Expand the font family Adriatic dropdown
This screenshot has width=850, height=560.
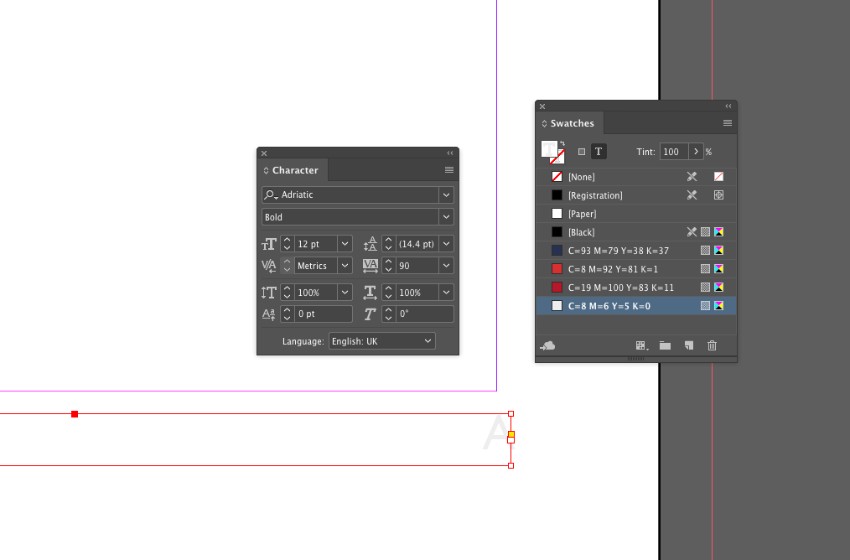[446, 195]
